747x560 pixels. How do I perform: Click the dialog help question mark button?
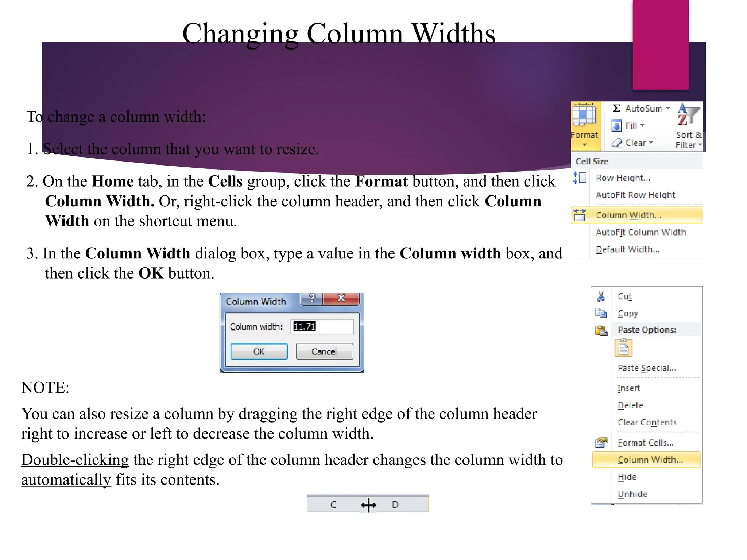(x=312, y=298)
